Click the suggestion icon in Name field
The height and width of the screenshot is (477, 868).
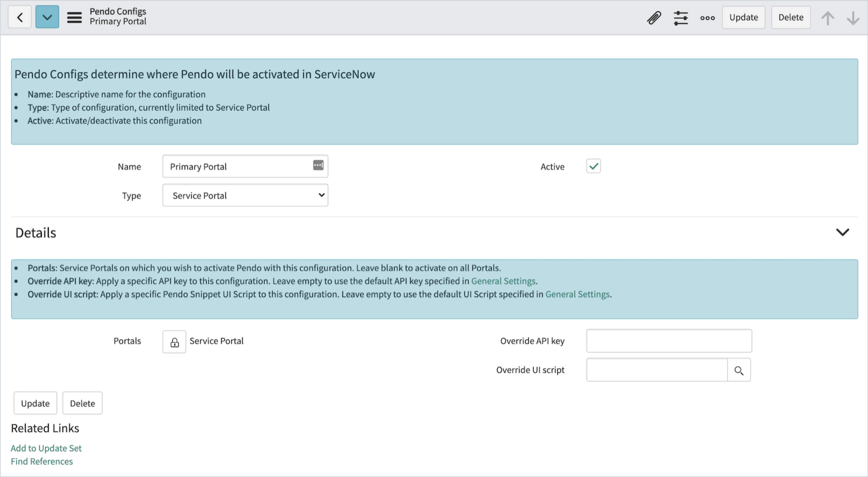[x=318, y=165]
